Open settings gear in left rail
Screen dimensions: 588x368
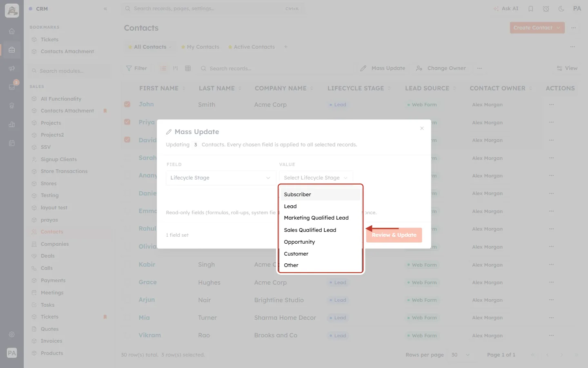click(x=12, y=334)
